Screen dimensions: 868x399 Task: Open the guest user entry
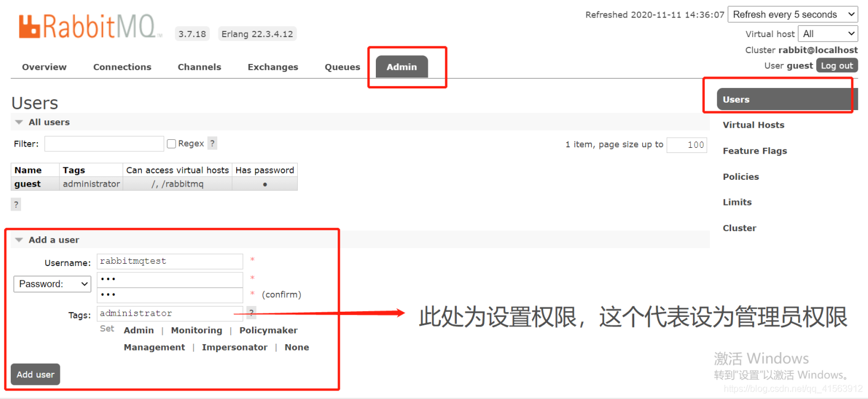[x=27, y=184]
